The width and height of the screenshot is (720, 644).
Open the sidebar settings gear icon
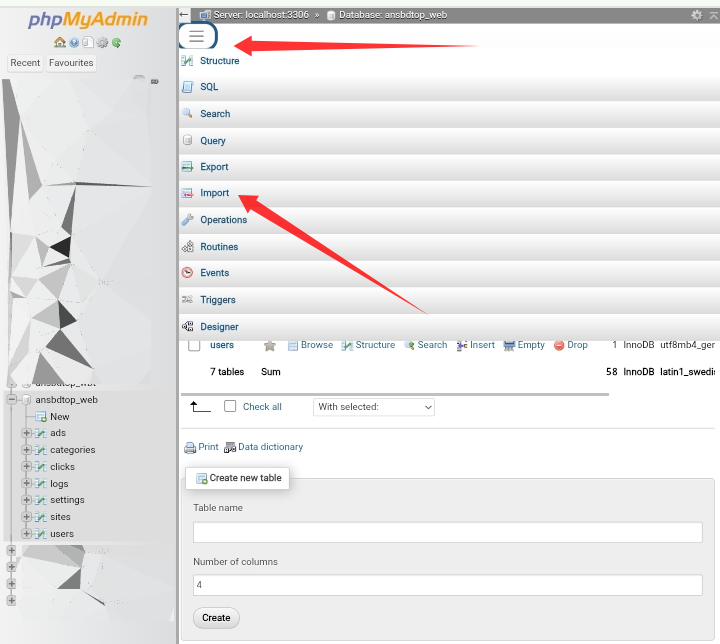tap(102, 43)
